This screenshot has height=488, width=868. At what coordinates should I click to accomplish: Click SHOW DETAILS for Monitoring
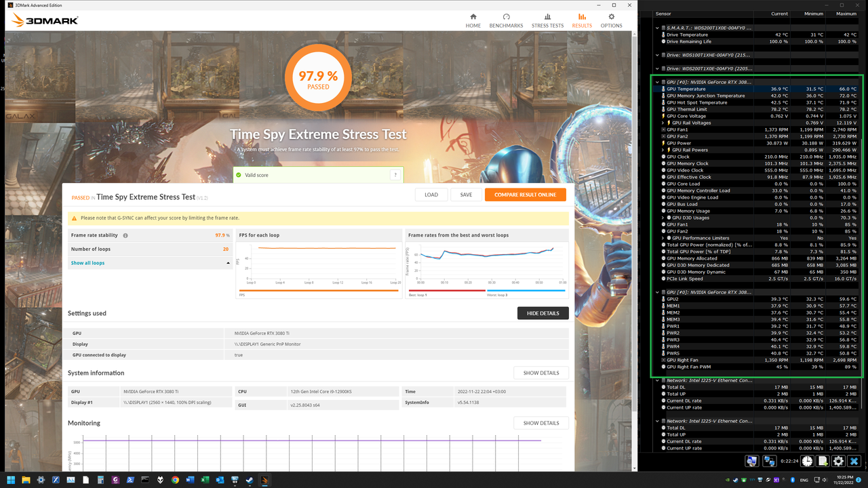[x=541, y=423]
